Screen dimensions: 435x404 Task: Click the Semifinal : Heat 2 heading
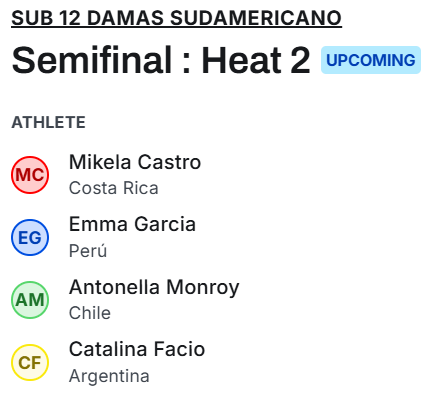click(161, 60)
